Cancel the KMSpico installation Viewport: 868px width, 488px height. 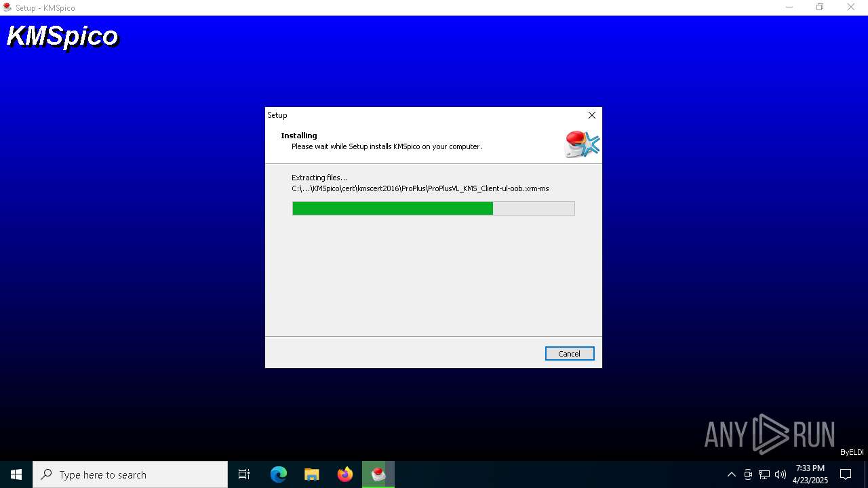(x=569, y=354)
